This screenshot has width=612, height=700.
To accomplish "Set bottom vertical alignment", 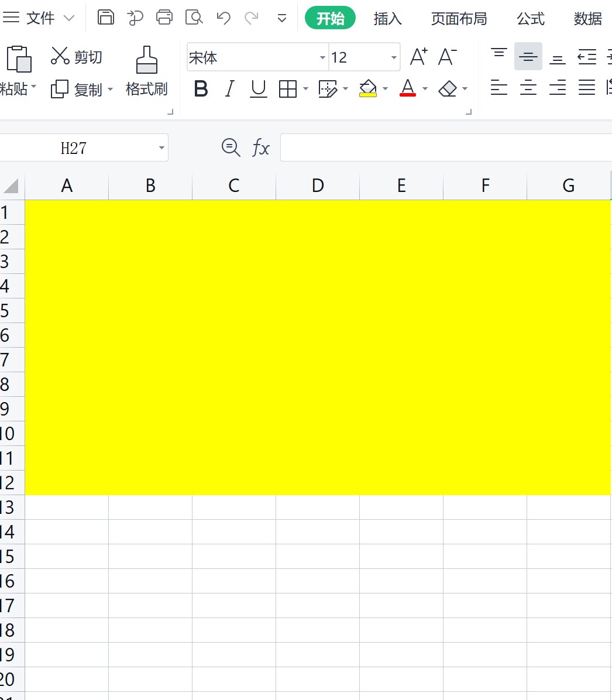I will click(x=558, y=59).
